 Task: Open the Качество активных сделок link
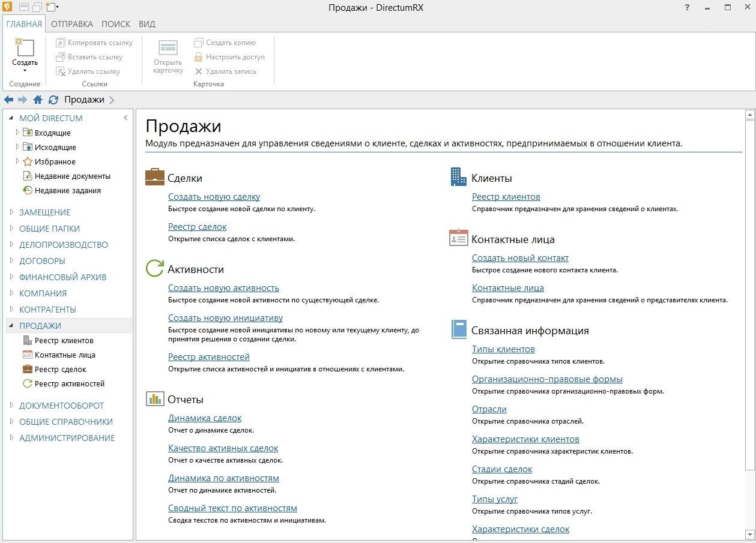(x=223, y=448)
